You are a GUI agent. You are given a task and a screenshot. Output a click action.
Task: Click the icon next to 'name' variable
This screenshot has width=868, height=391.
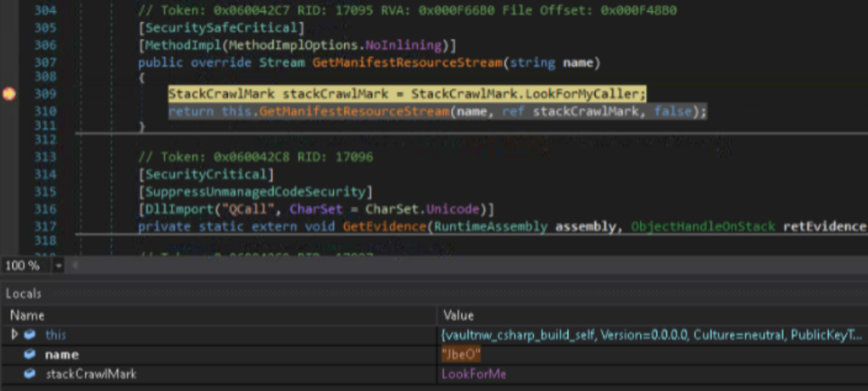coord(31,355)
